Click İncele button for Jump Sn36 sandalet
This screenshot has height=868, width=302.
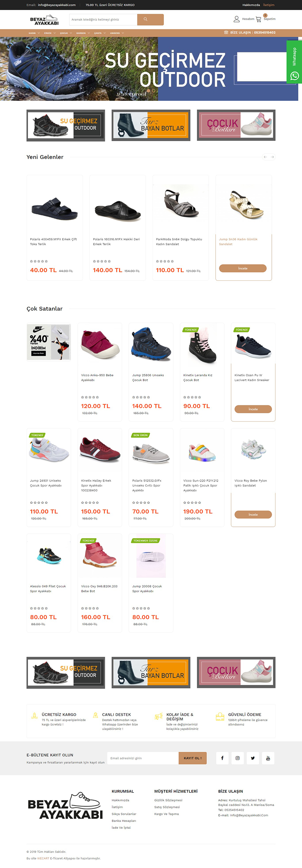pyautogui.click(x=243, y=268)
